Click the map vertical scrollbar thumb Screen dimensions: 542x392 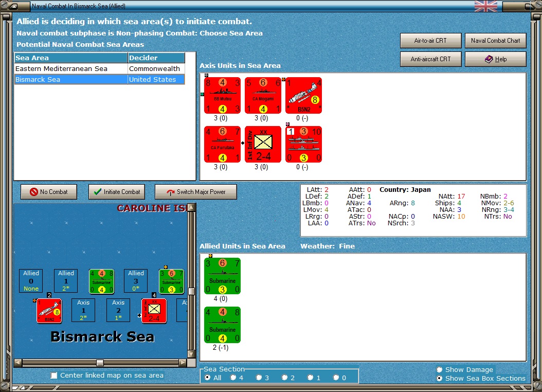tap(191, 291)
